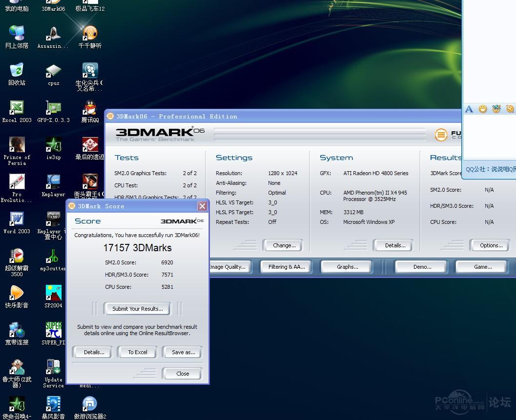The image size is (516, 420).
Task: Open the GPU-Z desktop icon
Action: click(53, 108)
